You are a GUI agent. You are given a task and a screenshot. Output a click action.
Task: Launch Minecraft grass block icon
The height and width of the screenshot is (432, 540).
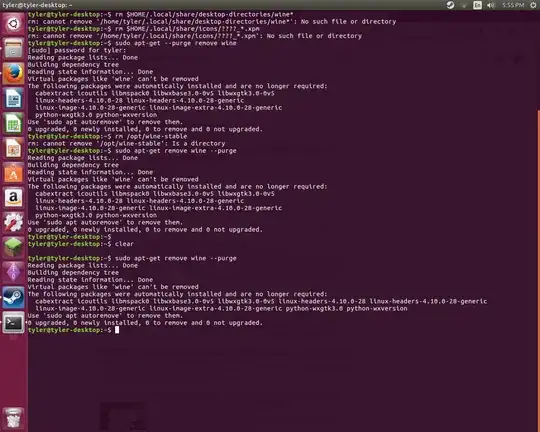coord(13,248)
